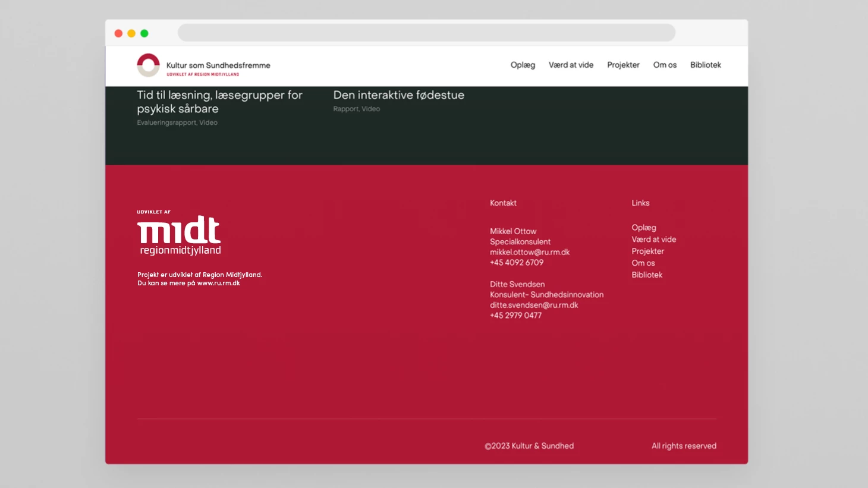Click the All rights reserved text
This screenshot has width=868, height=488.
(x=684, y=446)
